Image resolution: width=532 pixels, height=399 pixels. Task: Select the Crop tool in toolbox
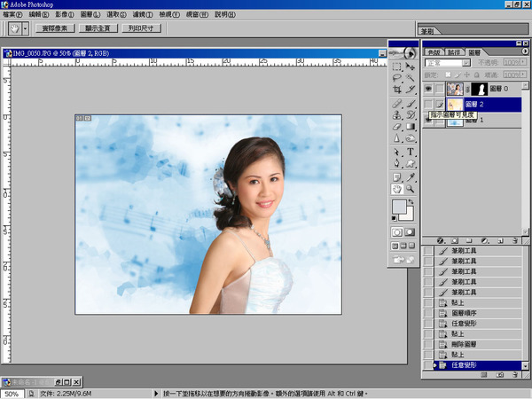pos(397,90)
